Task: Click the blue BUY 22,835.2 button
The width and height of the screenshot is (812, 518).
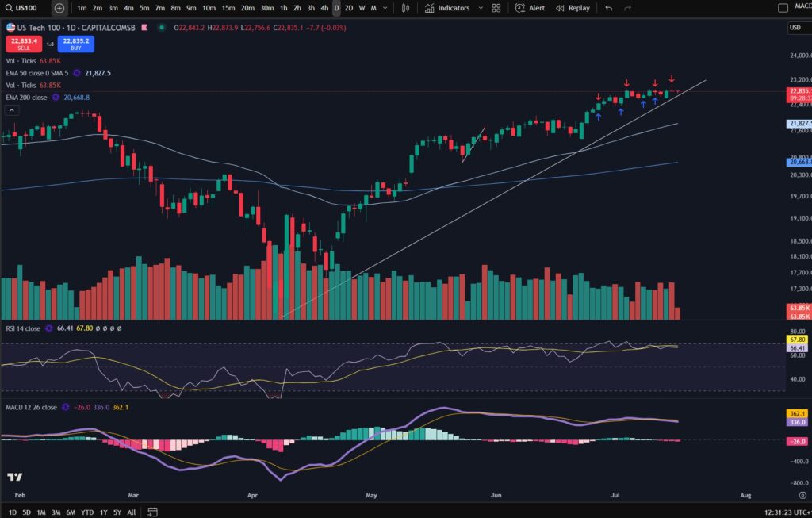Action: pyautogui.click(x=75, y=44)
